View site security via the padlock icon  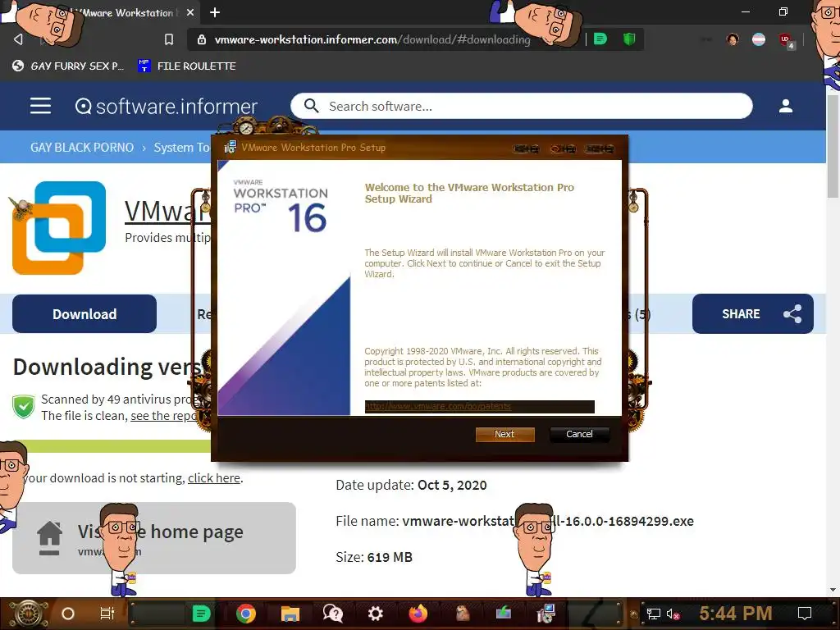(202, 39)
